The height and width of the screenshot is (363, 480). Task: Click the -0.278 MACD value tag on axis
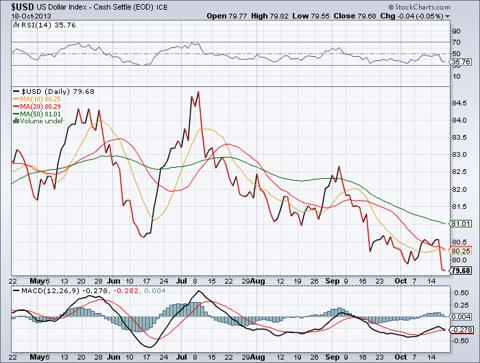(462, 330)
